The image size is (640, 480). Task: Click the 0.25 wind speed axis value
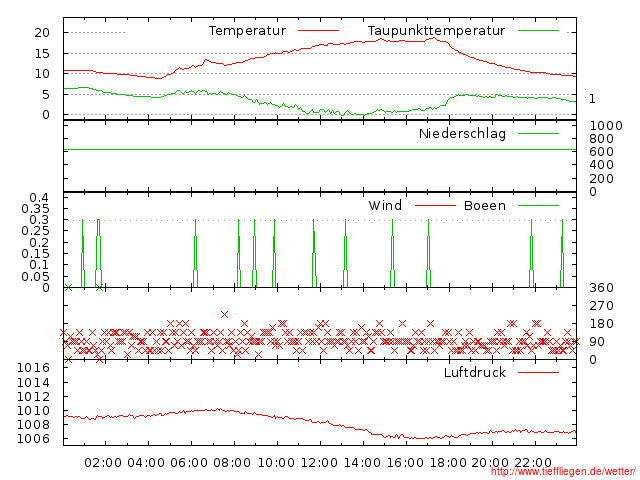coord(35,231)
